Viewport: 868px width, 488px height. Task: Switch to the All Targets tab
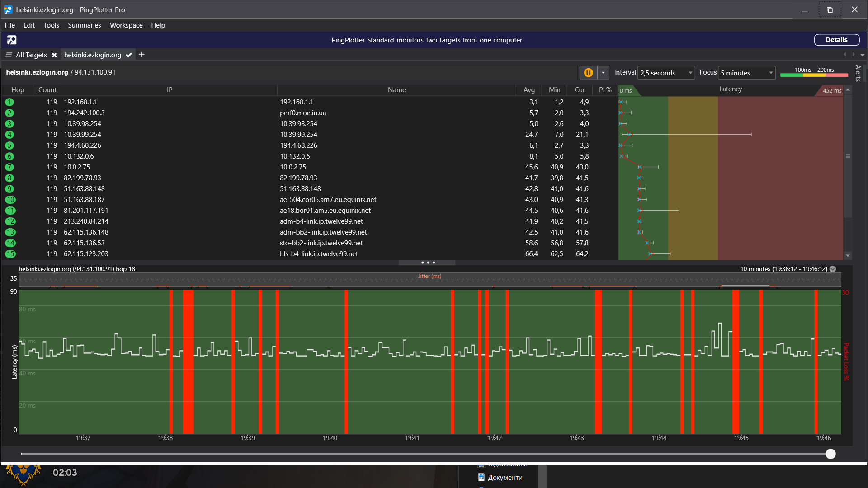32,55
